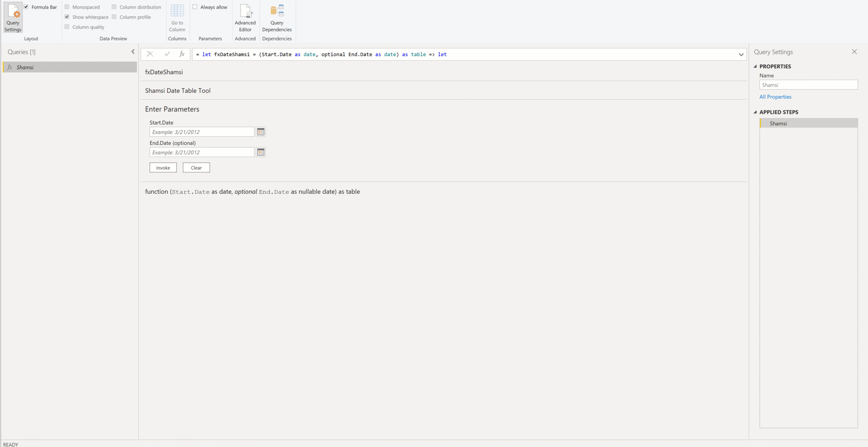Confirm formula with the checkmark icon
This screenshot has height=447, width=868.
coord(167,54)
